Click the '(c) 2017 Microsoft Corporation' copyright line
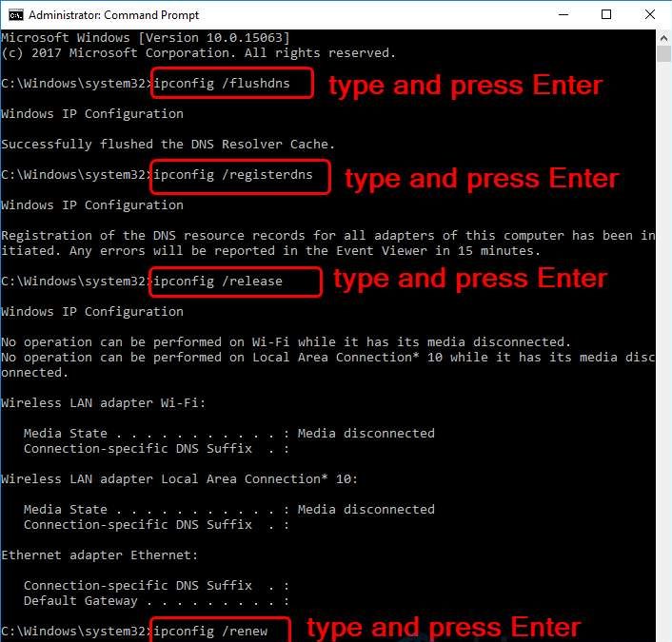The image size is (672, 642). click(x=198, y=53)
